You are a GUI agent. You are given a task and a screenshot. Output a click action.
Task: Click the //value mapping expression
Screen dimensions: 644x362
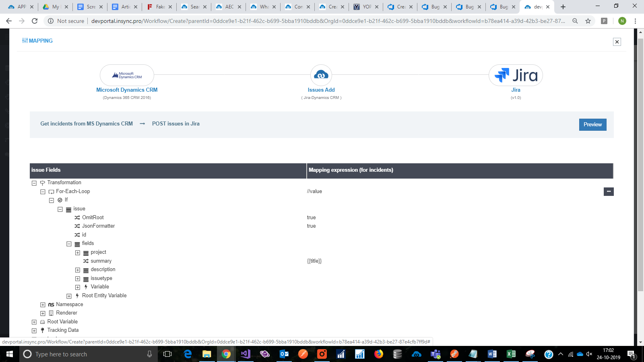click(x=314, y=191)
